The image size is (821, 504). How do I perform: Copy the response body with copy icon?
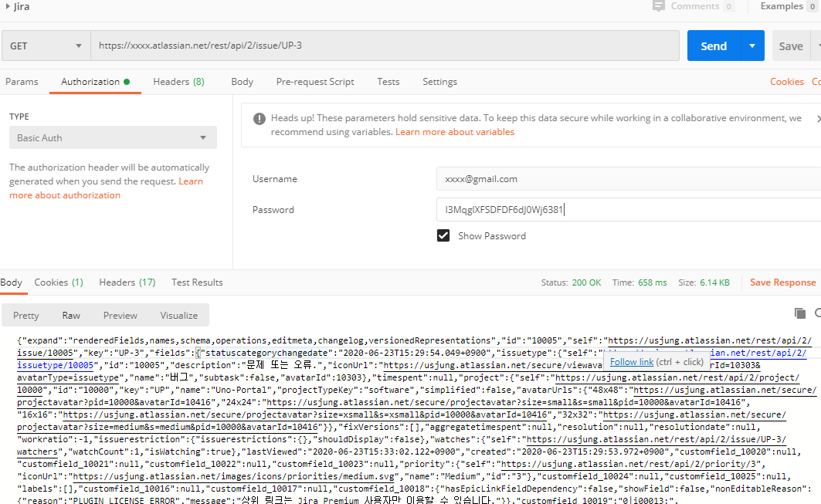pyautogui.click(x=800, y=313)
